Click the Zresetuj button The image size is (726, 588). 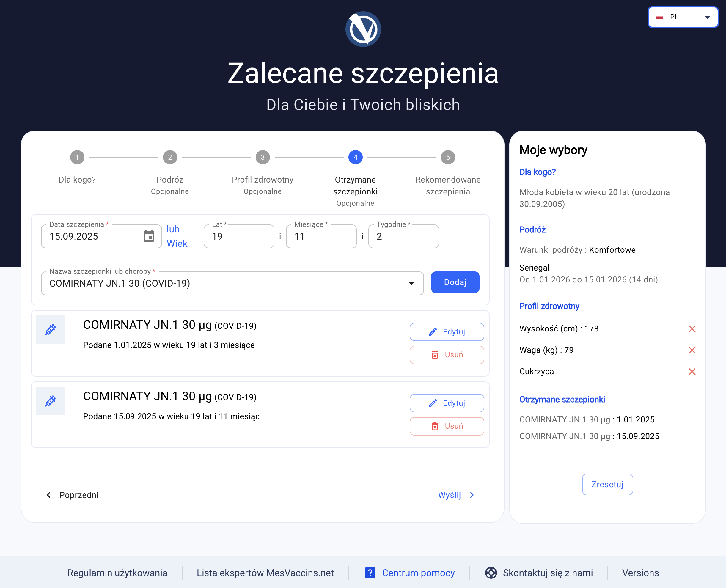607,484
